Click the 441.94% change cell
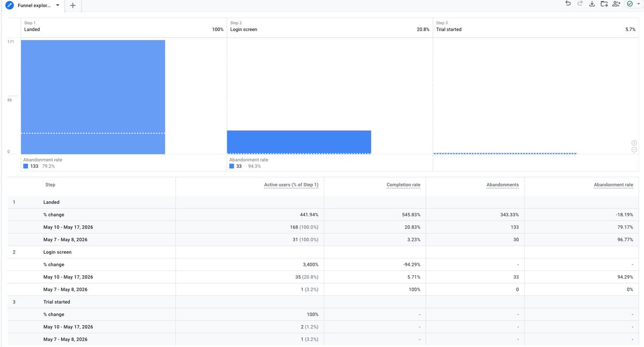 point(310,215)
